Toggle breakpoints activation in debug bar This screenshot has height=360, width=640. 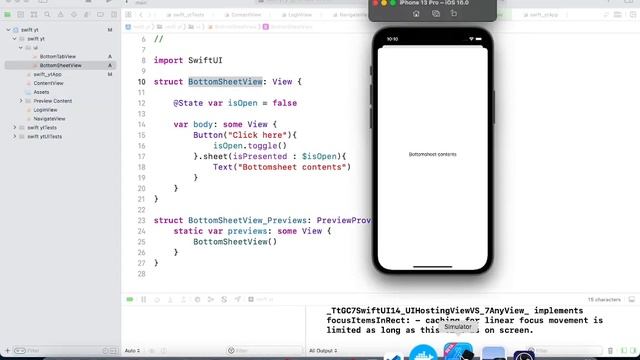click(x=130, y=300)
